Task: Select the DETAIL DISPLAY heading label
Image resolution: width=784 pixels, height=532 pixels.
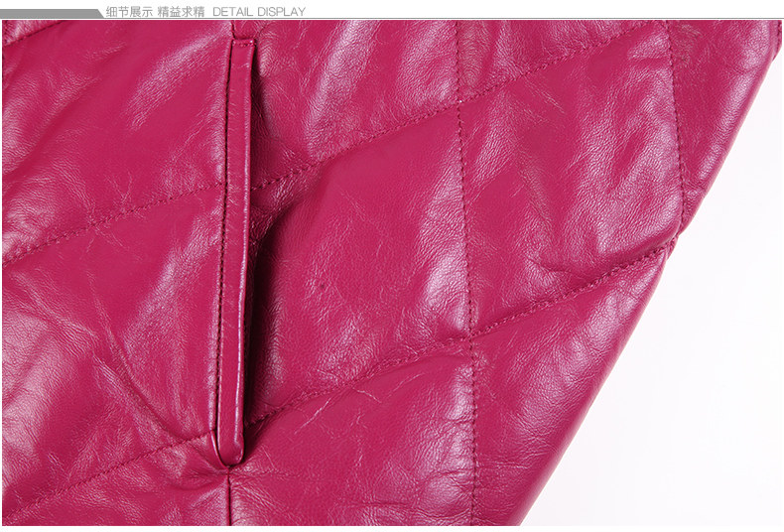Action: point(259,11)
